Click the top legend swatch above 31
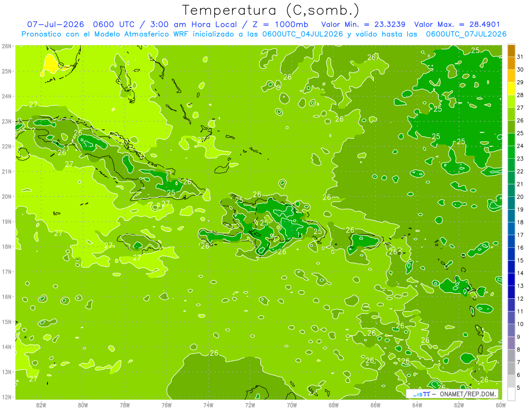Image resolution: width=532 pixels, height=411 pixels. pos(511,51)
